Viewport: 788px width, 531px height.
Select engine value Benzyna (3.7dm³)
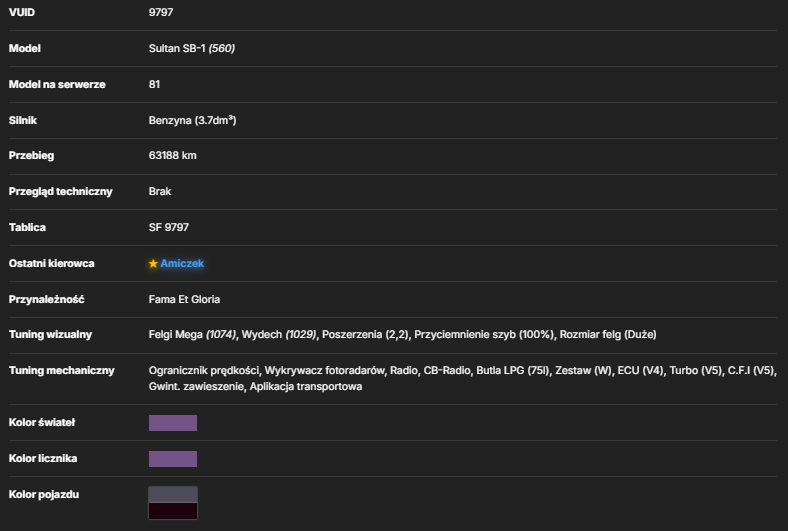[x=192, y=120]
